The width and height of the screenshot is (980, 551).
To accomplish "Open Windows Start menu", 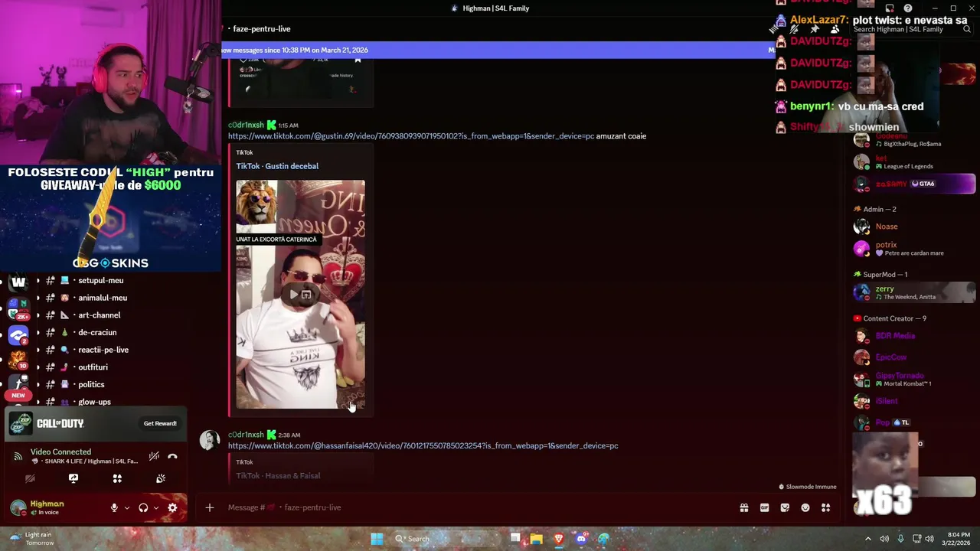I will coord(377,539).
